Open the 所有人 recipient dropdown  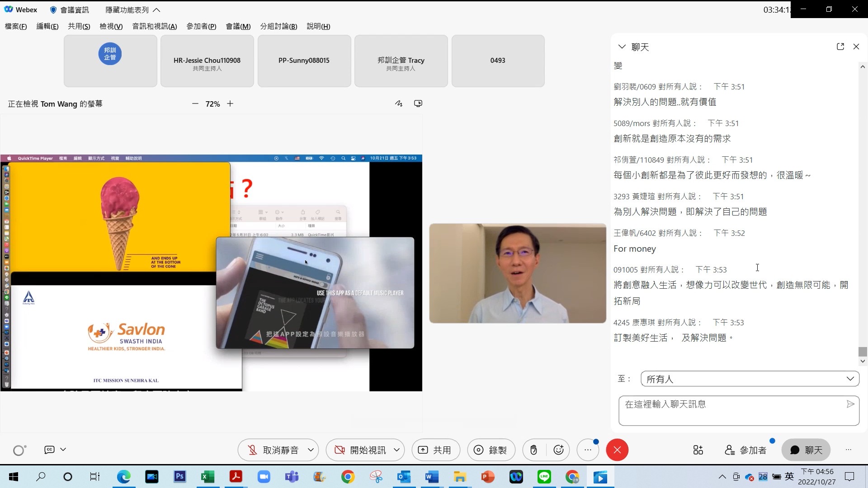point(750,379)
